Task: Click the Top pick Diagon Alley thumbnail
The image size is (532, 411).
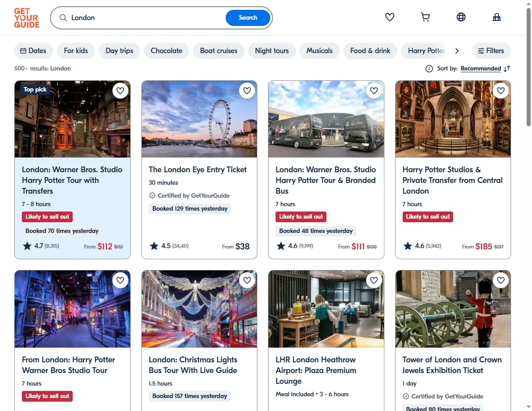Action: [72, 119]
